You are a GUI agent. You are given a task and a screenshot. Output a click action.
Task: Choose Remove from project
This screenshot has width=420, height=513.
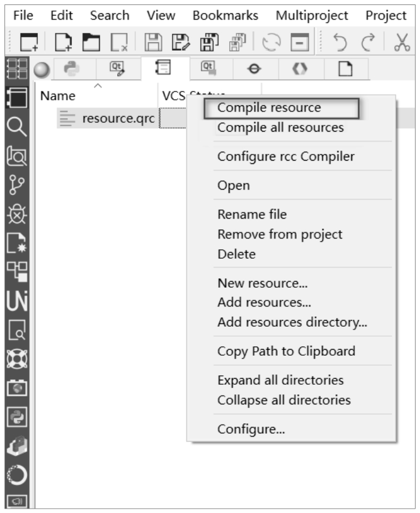click(x=280, y=235)
